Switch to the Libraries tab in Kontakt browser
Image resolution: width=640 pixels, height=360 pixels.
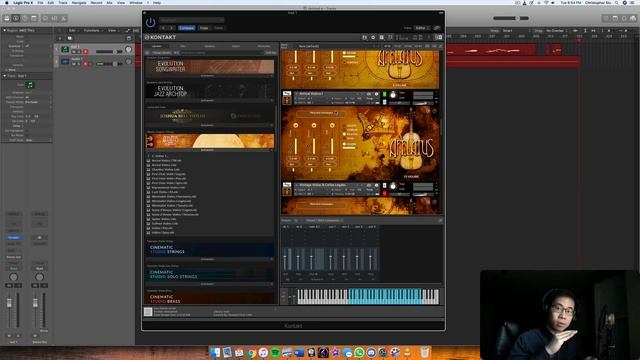[x=157, y=46]
